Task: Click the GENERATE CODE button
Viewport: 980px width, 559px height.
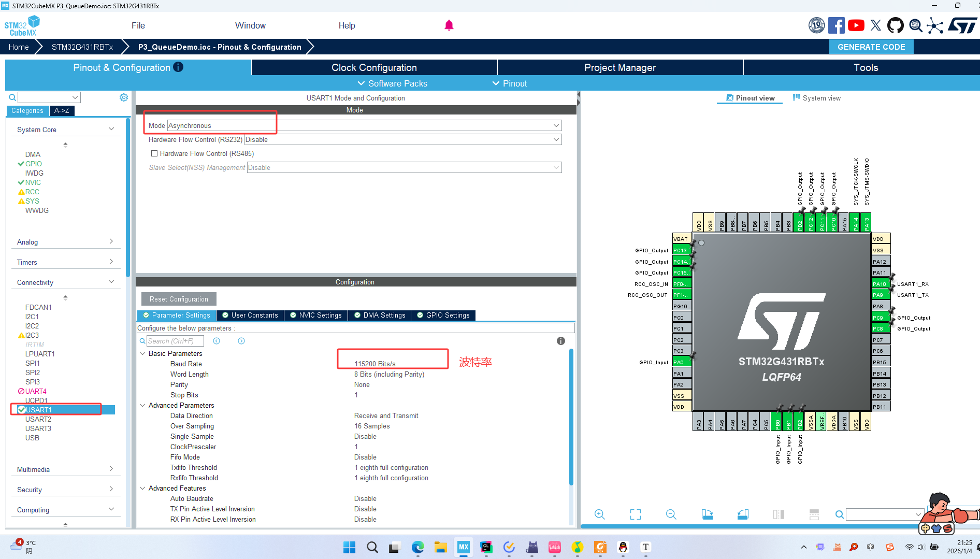Action: click(871, 47)
